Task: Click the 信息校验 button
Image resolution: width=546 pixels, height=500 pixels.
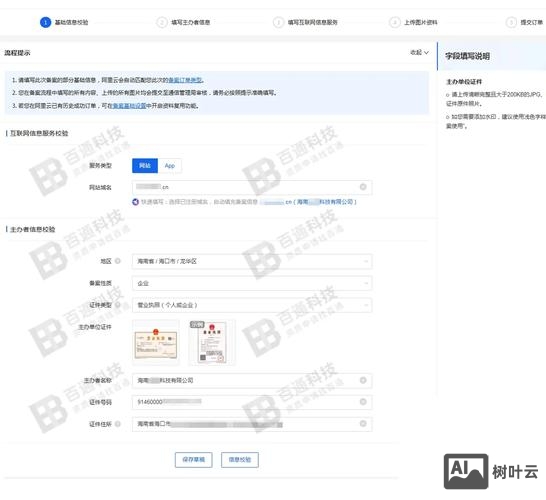Action: (240, 460)
